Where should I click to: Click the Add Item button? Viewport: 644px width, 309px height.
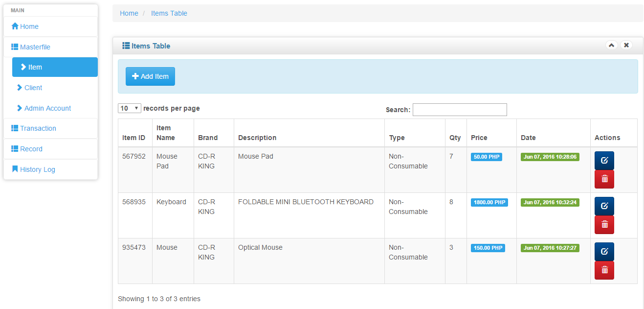click(x=150, y=76)
